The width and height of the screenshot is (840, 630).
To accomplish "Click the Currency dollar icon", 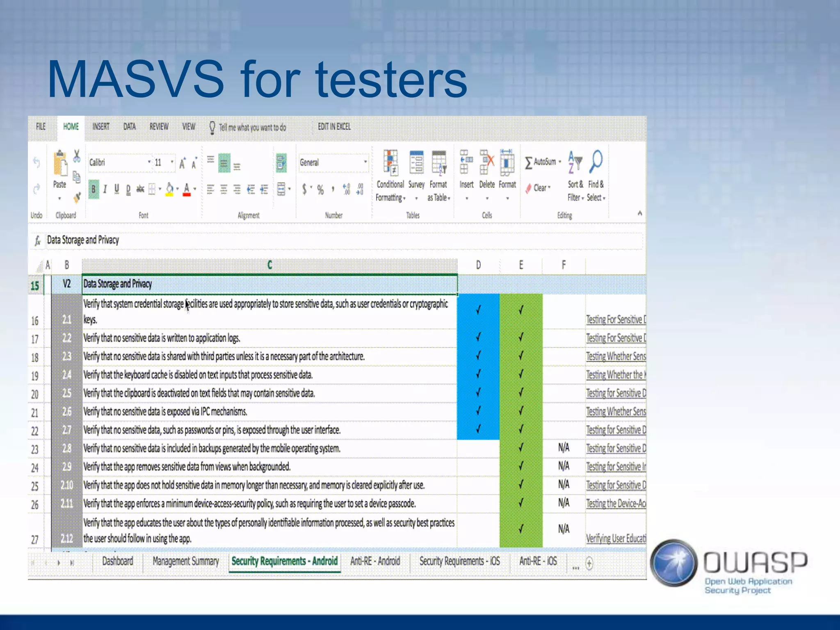I will coord(304,189).
